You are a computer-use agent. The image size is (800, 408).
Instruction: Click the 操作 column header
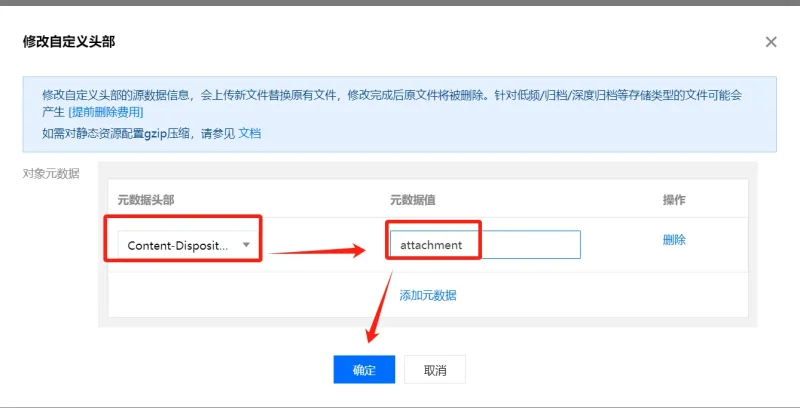click(x=674, y=200)
